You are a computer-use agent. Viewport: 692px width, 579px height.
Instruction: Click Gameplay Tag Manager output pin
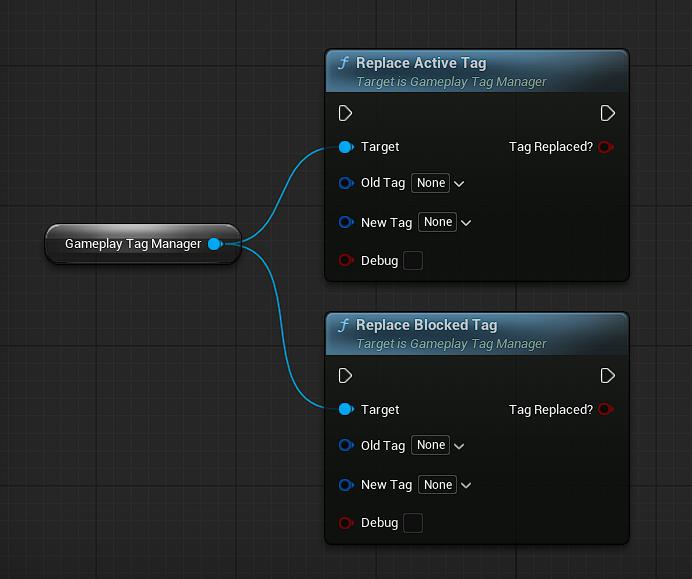point(215,244)
